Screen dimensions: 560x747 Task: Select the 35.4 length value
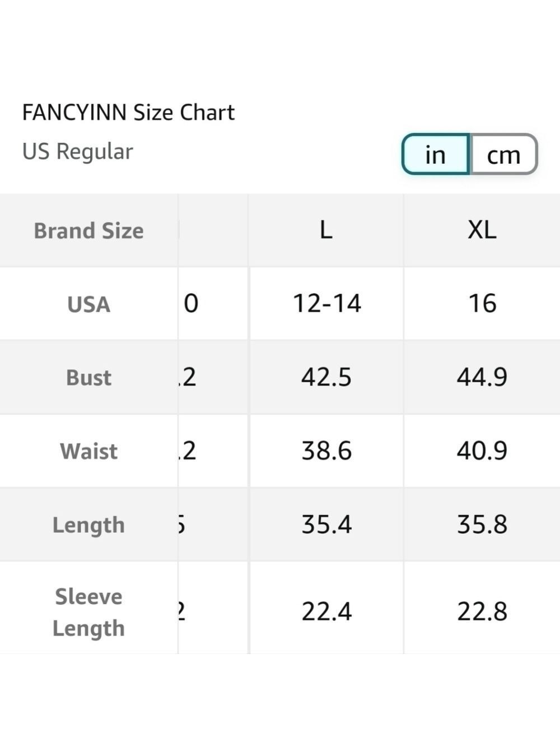[x=326, y=525]
